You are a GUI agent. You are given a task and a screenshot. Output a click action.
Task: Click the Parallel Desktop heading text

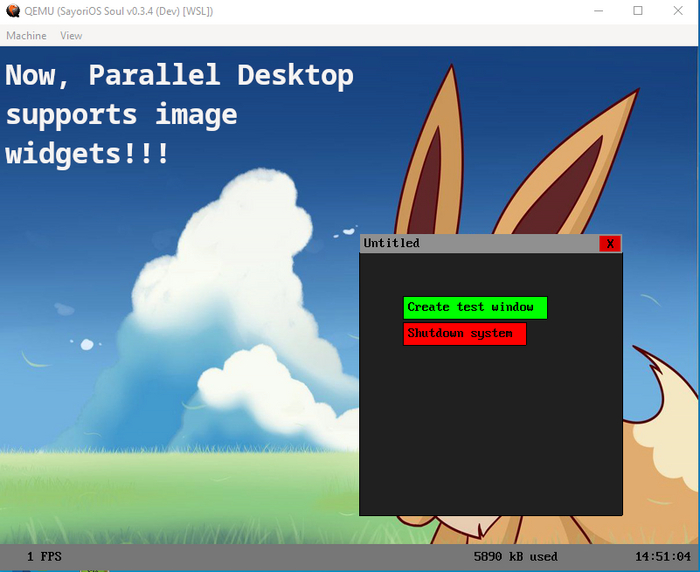pyautogui.click(x=179, y=114)
